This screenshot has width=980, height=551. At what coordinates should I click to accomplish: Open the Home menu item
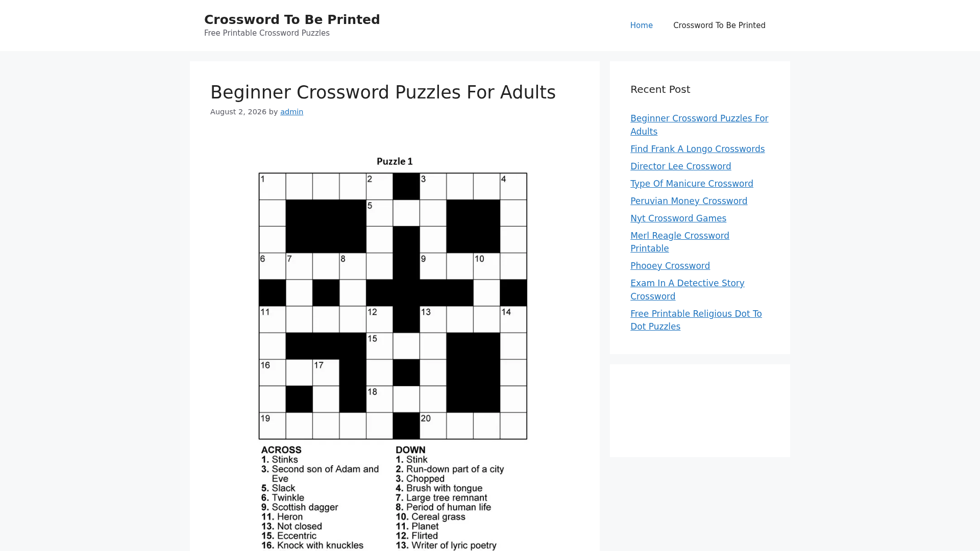641,26
